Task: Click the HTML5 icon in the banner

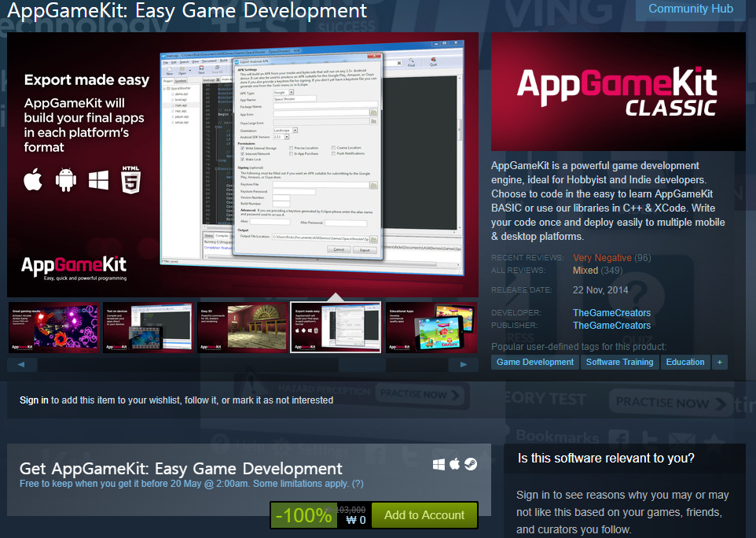Action: pyautogui.click(x=130, y=180)
